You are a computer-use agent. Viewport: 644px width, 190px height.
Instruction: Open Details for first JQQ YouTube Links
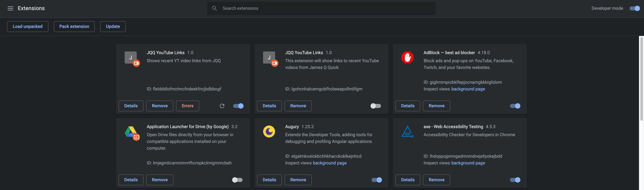pyautogui.click(x=131, y=106)
